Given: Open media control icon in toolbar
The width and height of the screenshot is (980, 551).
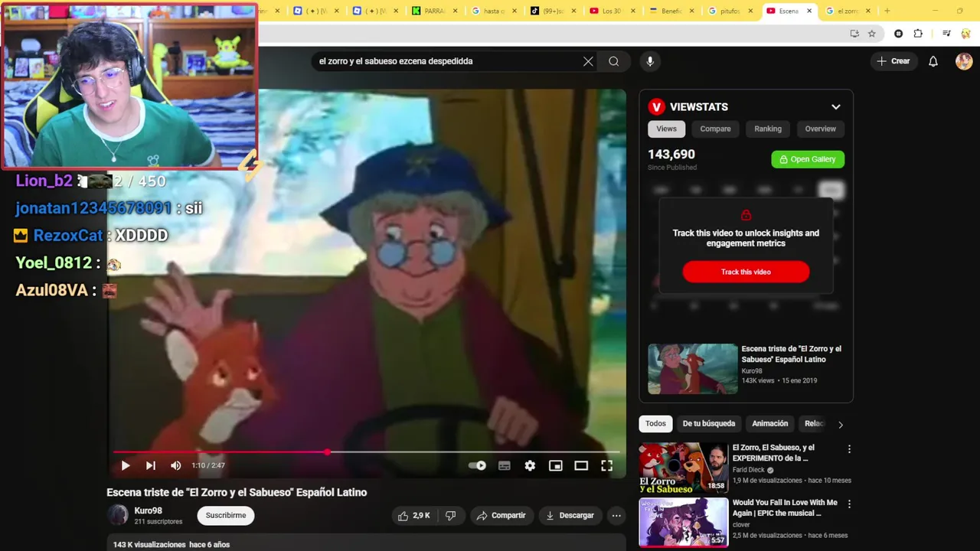Looking at the screenshot, I should (946, 34).
